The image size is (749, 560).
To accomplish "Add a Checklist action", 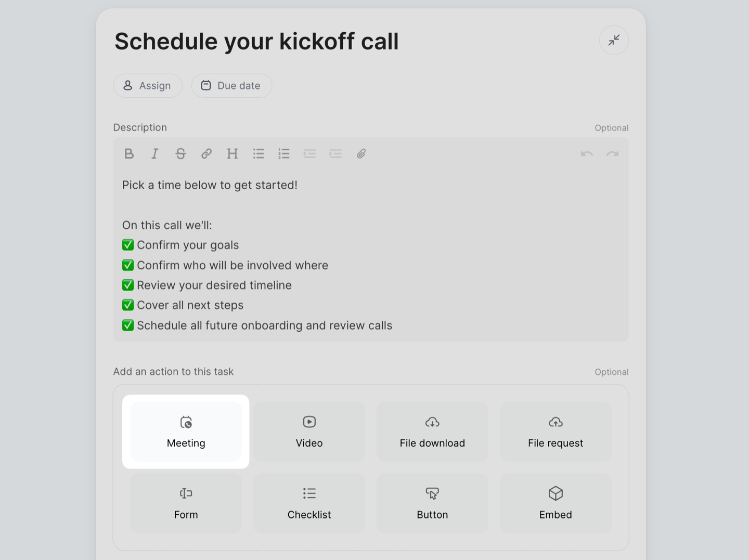I will pos(309,503).
